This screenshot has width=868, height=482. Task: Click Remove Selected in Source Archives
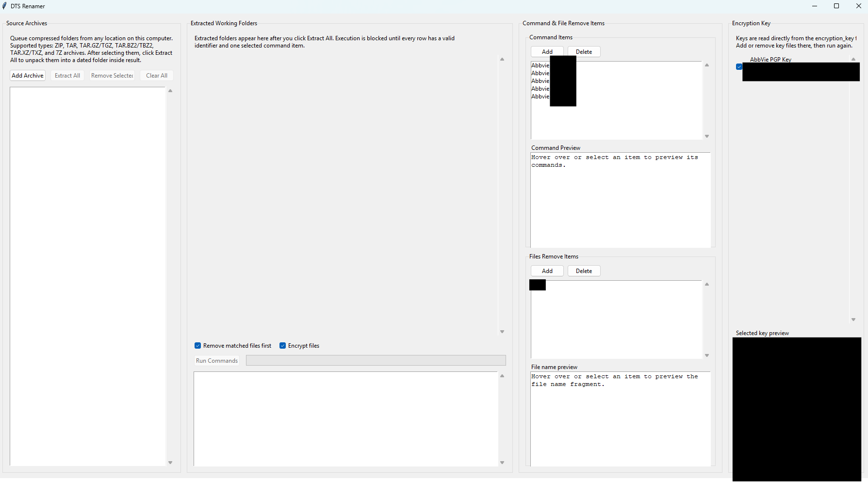click(x=112, y=76)
